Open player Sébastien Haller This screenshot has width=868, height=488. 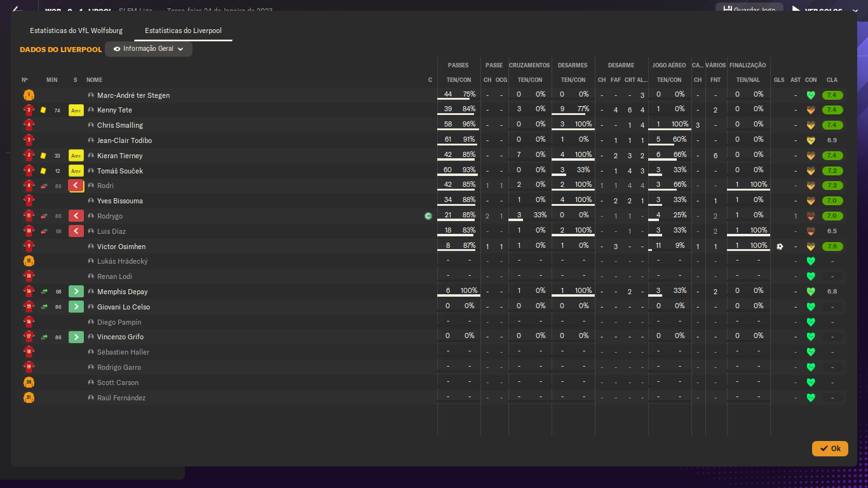pyautogui.click(x=123, y=352)
